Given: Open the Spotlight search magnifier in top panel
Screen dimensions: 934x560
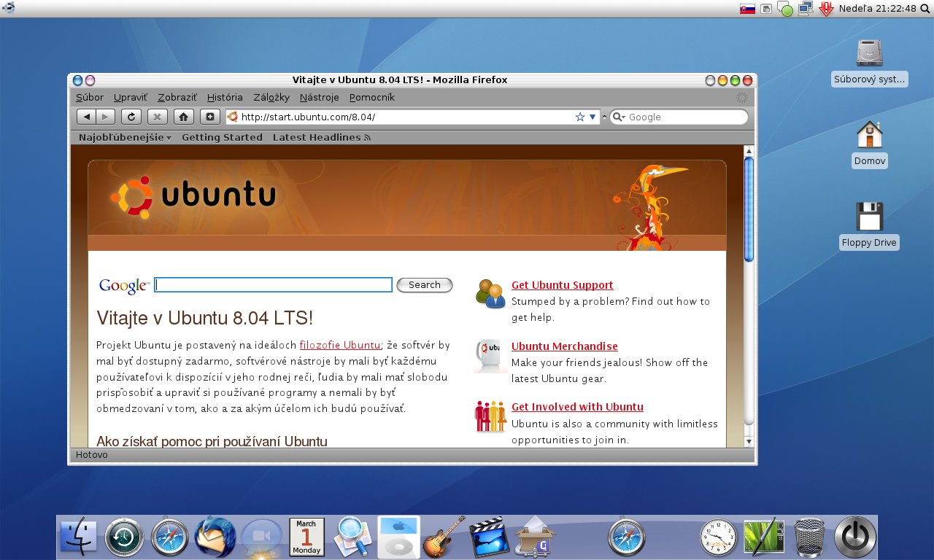Looking at the screenshot, I should pos(927,9).
